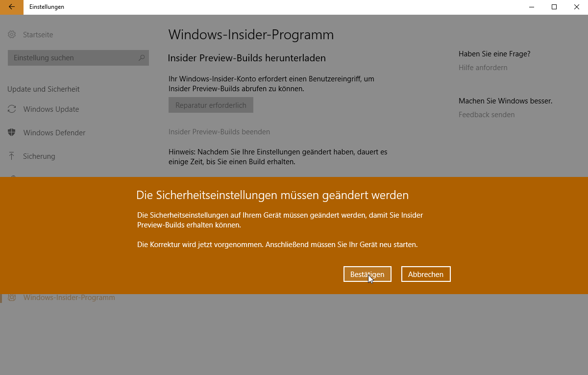Select Windows Defender shield icon

(12, 133)
